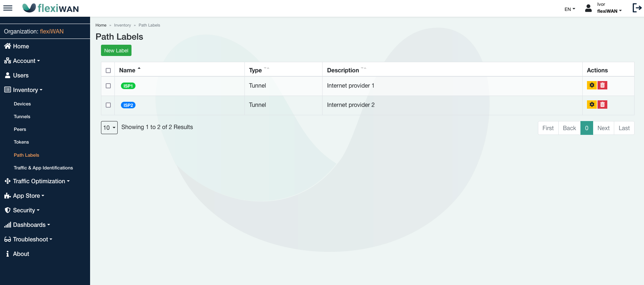This screenshot has width=644, height=285.
Task: Click the First pagination button
Action: (548, 128)
